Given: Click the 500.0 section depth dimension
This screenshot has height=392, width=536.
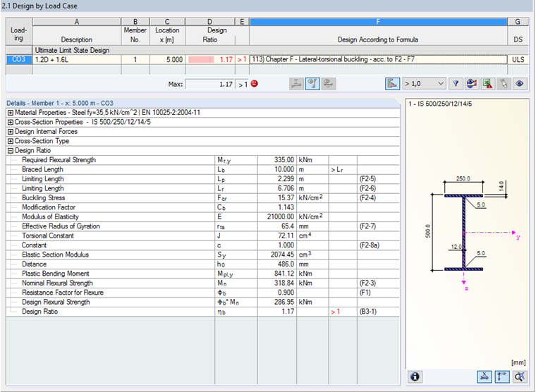Looking at the screenshot, I should tap(427, 231).
